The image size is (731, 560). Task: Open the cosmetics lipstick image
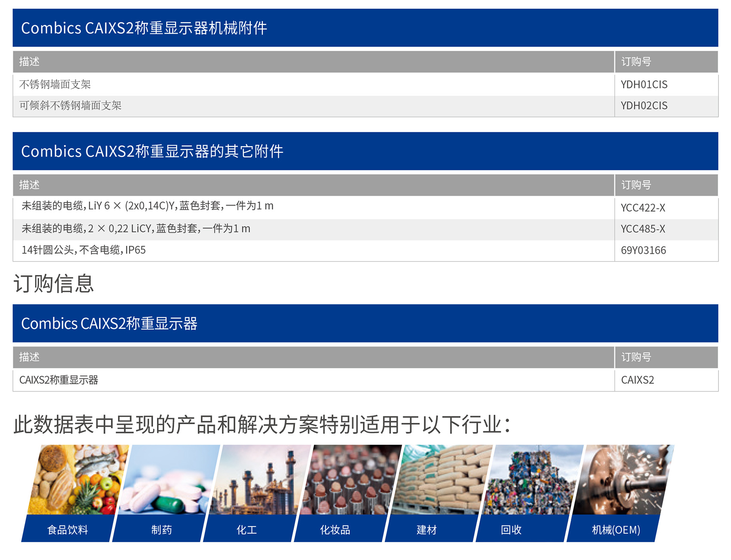coord(351,479)
